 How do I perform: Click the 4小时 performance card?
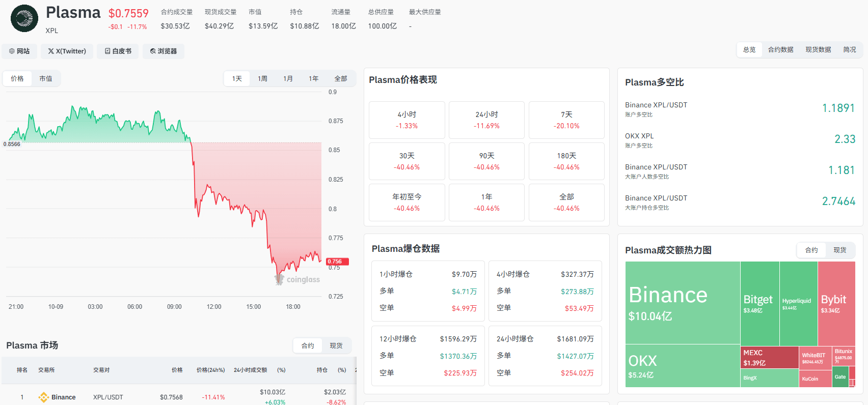(x=407, y=120)
